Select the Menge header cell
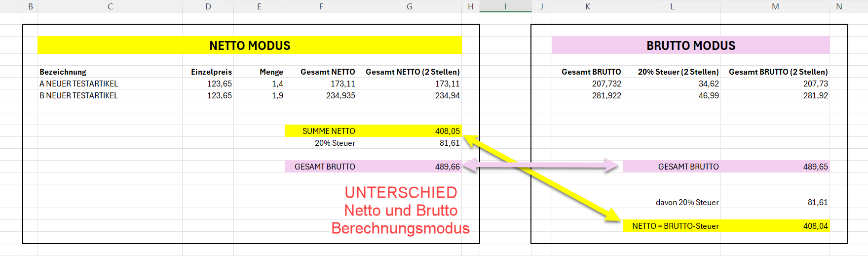Viewport: 868px width, 257px height. [259, 72]
